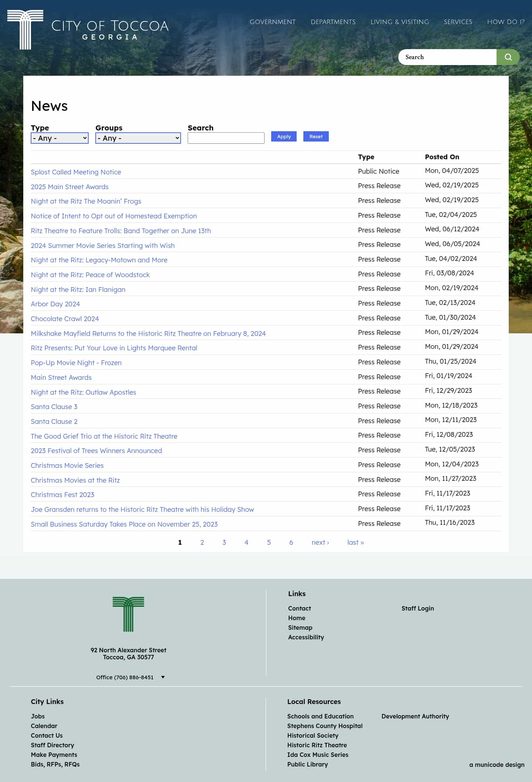Open the Government menu

(272, 22)
